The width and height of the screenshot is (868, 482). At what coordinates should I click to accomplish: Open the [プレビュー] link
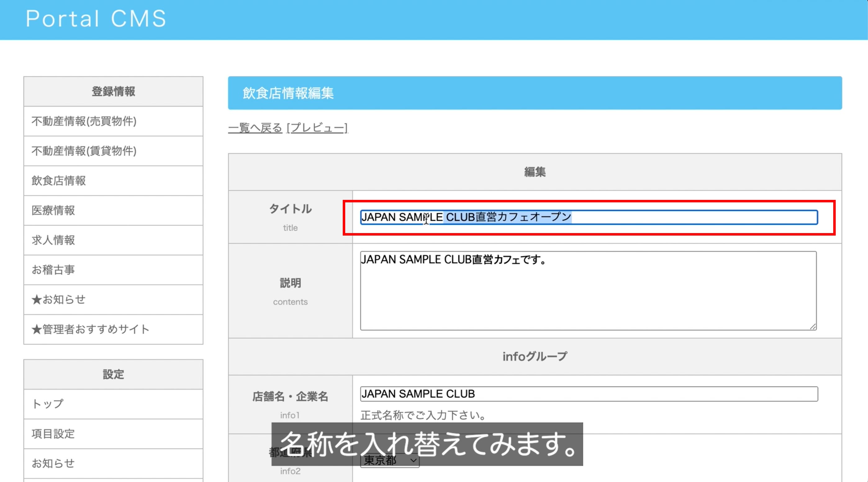point(317,128)
